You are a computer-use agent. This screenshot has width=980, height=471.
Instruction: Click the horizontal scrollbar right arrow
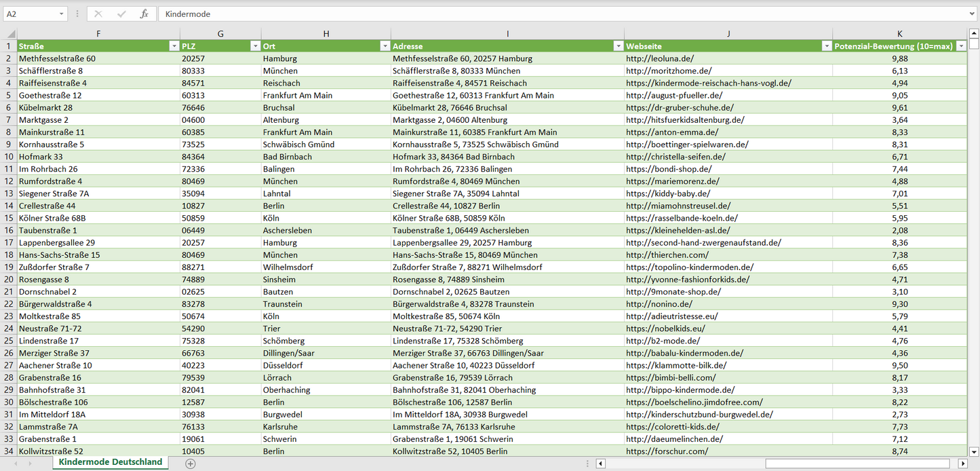click(962, 464)
